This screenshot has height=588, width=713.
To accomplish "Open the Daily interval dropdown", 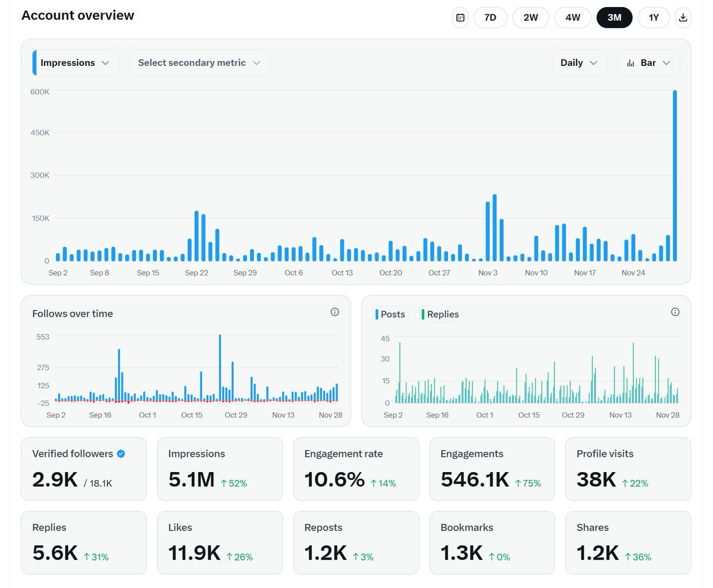I will (x=579, y=63).
